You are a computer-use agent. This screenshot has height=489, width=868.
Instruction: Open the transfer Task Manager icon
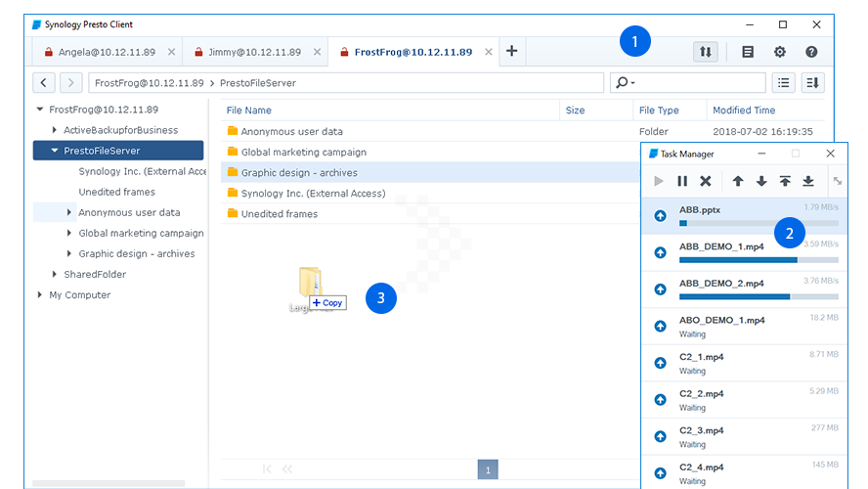[706, 52]
